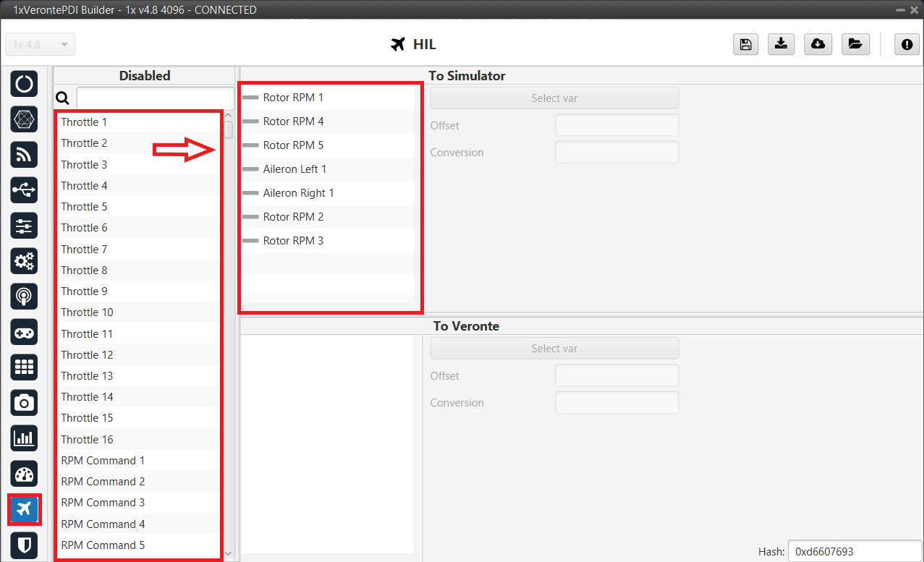Open the shield sidebar icon
The width and height of the screenshot is (924, 562).
click(25, 545)
